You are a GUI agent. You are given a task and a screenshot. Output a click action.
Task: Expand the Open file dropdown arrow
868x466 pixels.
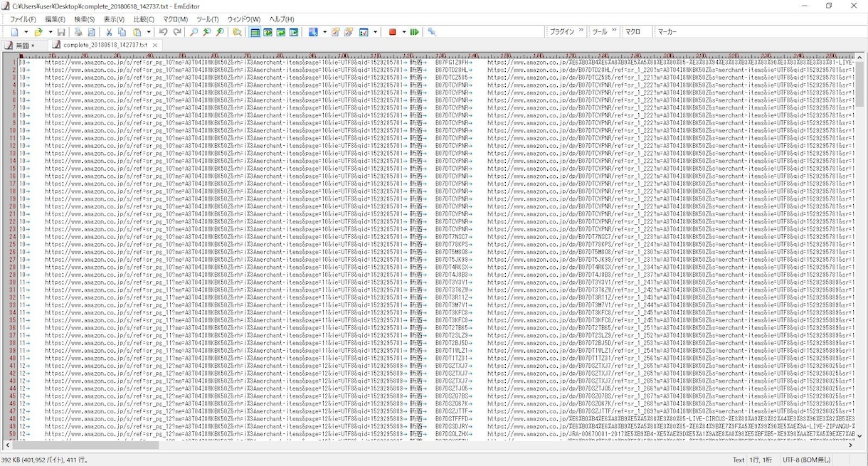coord(50,32)
